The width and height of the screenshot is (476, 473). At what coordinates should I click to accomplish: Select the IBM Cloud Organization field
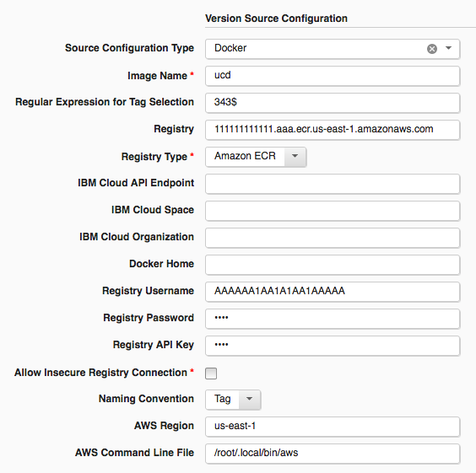tap(333, 238)
